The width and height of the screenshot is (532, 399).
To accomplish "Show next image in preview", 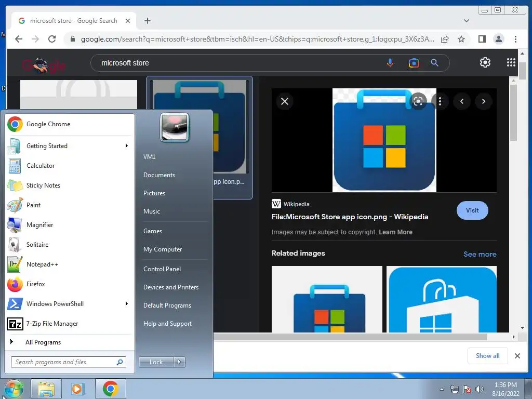I will point(484,101).
